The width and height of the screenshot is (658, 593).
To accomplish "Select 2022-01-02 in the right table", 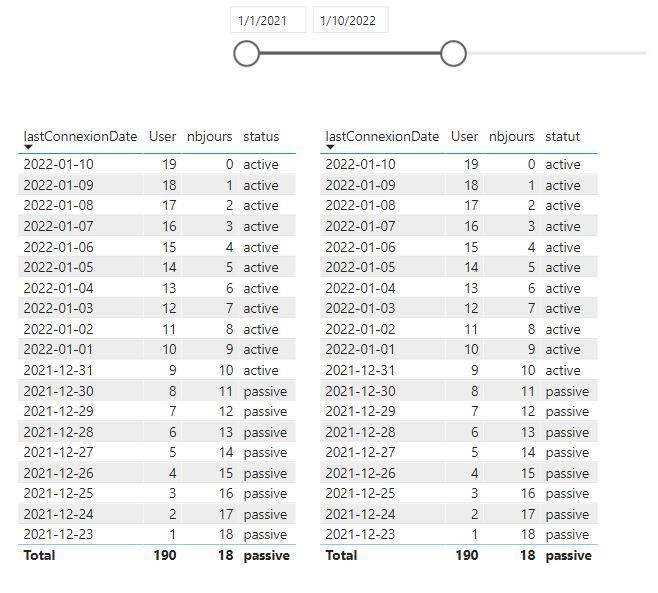I will point(360,329).
